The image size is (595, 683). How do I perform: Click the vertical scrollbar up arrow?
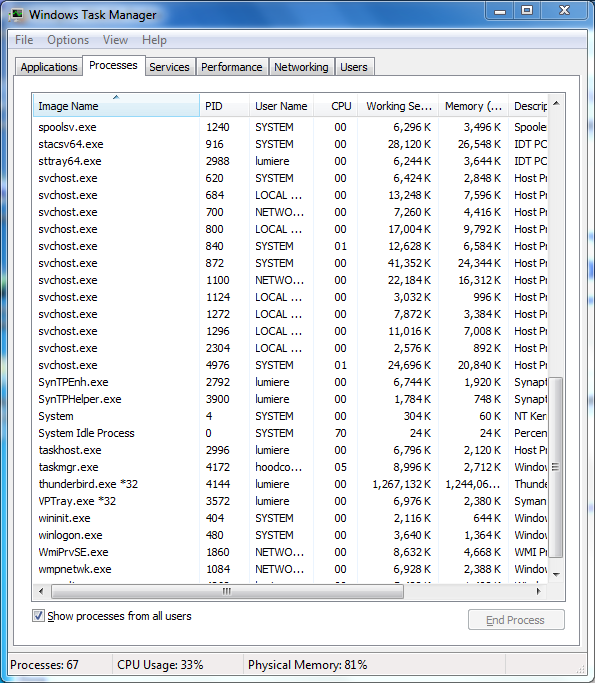click(556, 103)
